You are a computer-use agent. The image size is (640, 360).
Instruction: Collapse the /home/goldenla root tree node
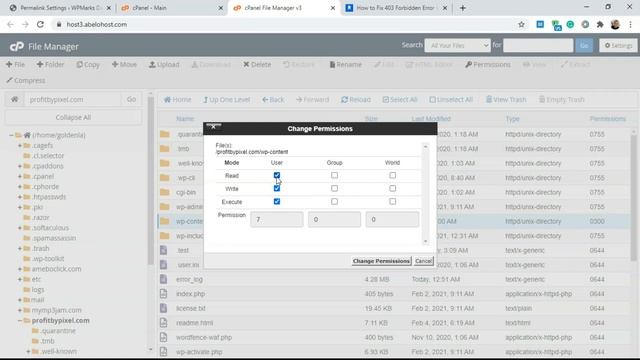11,135
